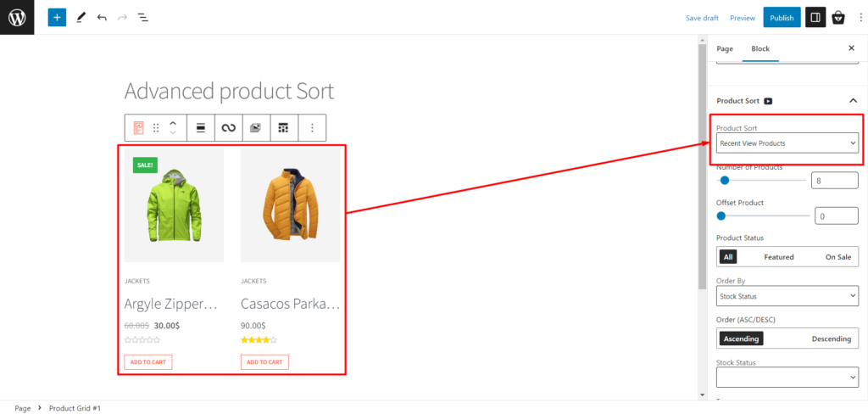Screen dimensions: 868x414
Task: Click the Publish button
Action: point(782,18)
